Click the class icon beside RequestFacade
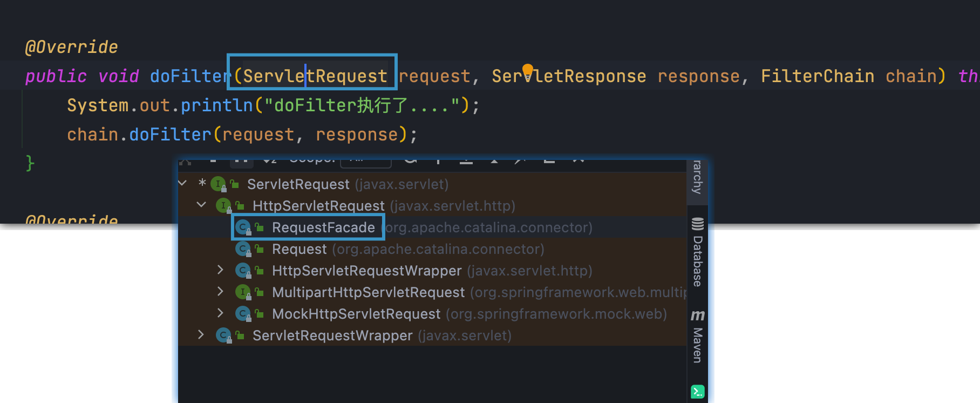This screenshot has width=980, height=403. tap(243, 227)
